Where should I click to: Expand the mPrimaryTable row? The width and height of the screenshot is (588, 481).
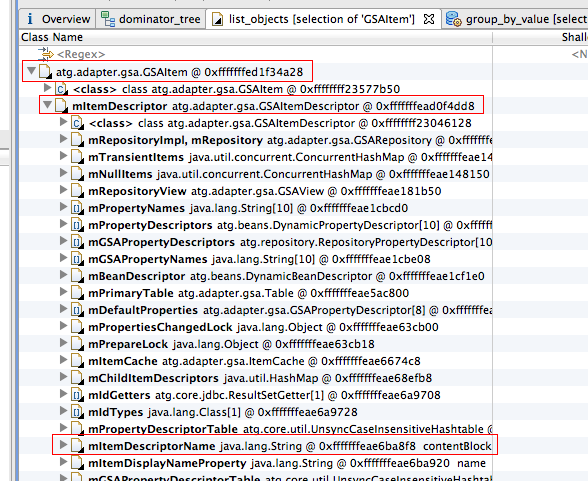tap(63, 292)
